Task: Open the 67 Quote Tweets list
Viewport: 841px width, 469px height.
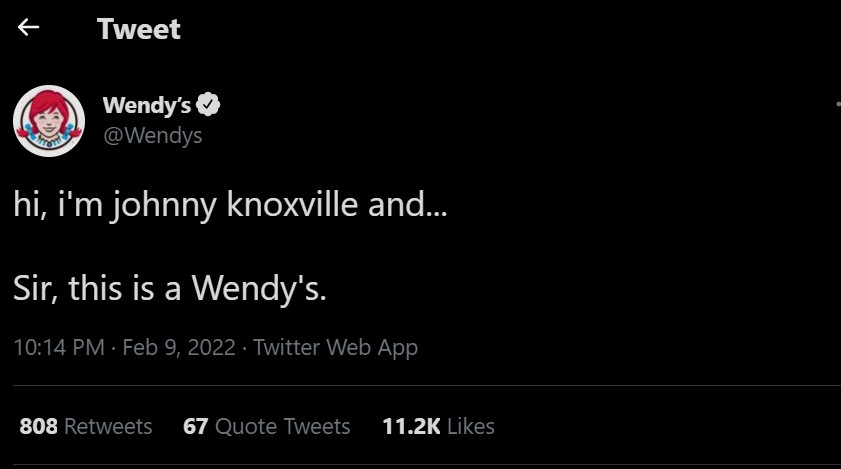Action: (267, 426)
